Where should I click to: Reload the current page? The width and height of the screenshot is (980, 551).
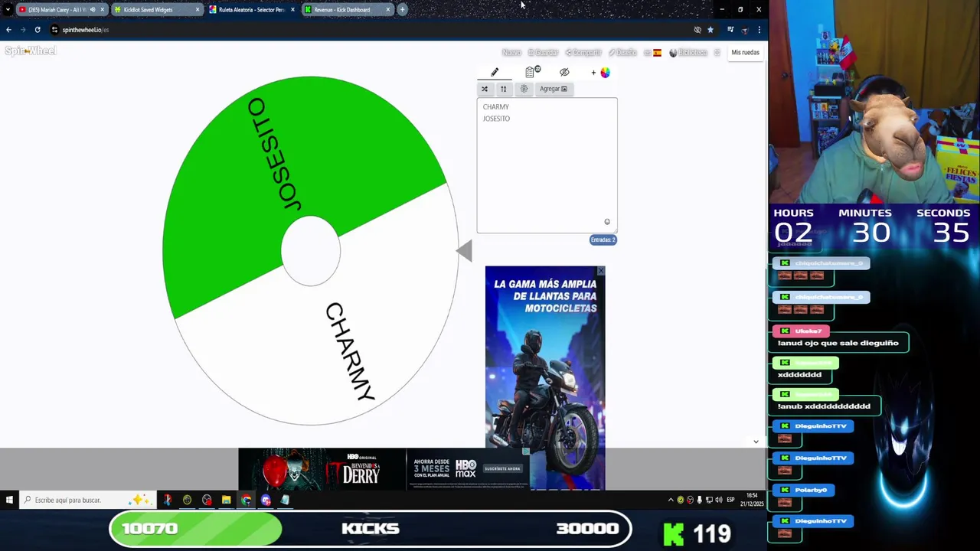38,30
